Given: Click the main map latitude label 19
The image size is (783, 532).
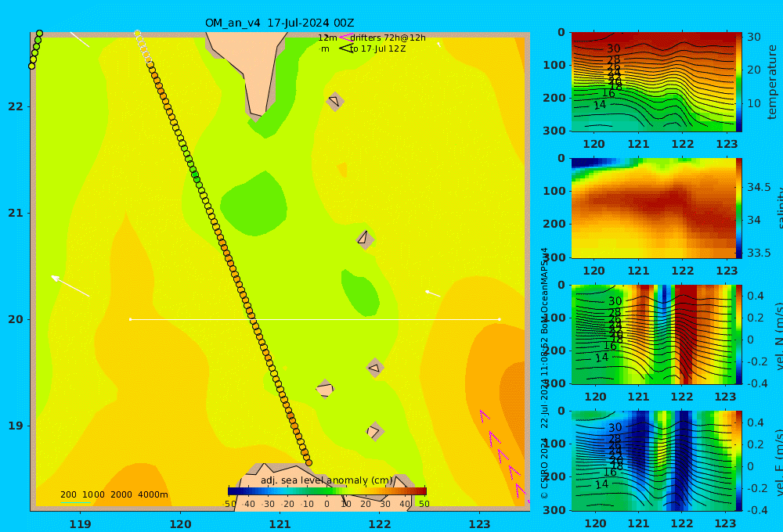Looking at the screenshot, I should (x=16, y=426).
